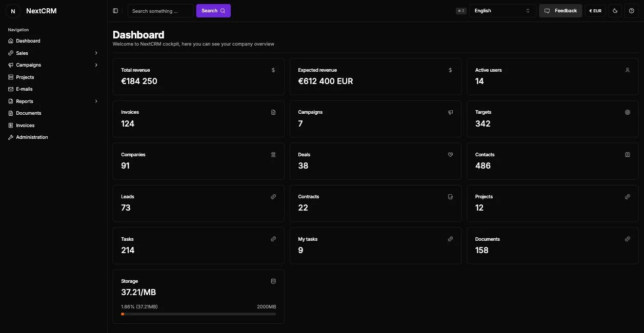
Task: Click the €612 400 EUR expected revenue value
Action: click(326, 81)
